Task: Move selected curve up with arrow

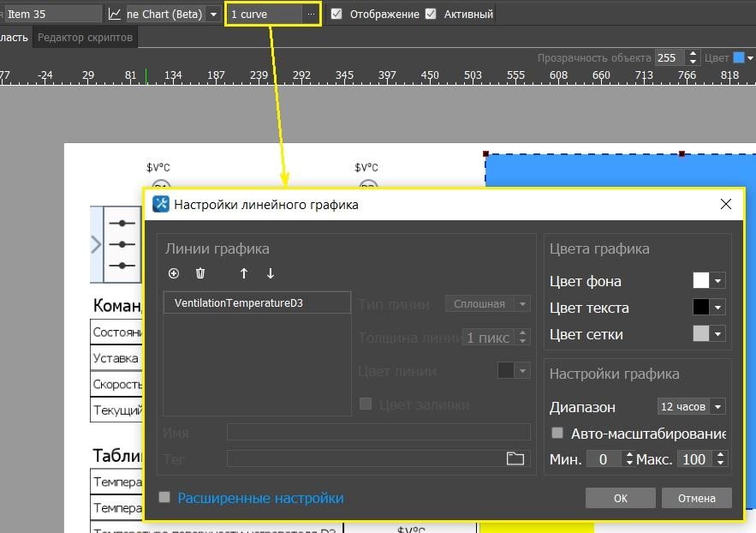Action: (x=244, y=273)
